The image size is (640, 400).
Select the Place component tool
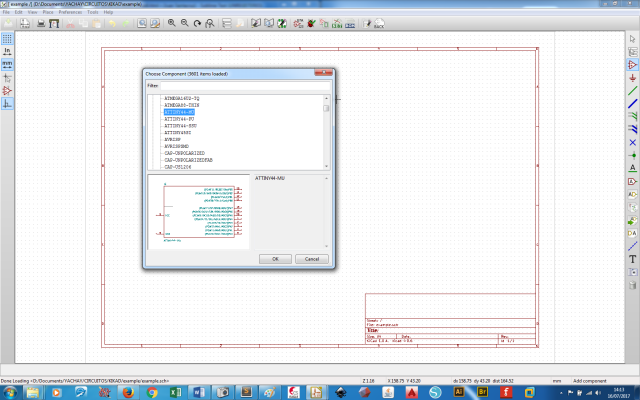coord(632,64)
